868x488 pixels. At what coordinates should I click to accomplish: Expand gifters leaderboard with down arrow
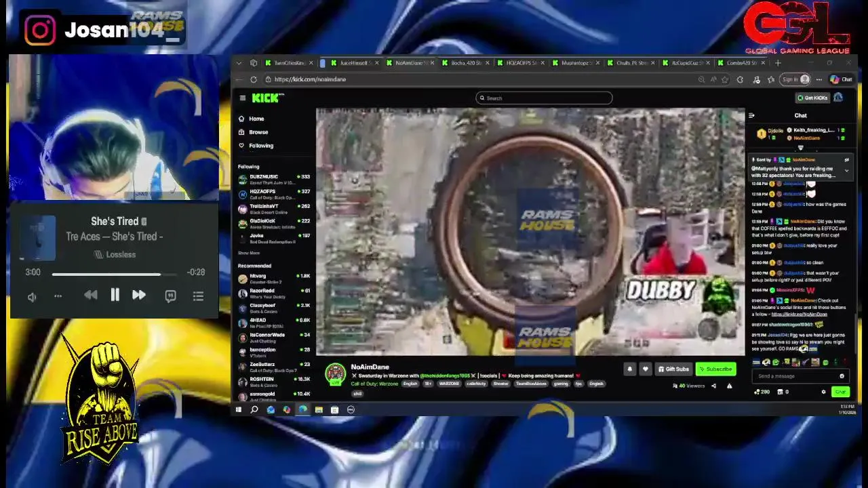pyautogui.click(x=800, y=148)
